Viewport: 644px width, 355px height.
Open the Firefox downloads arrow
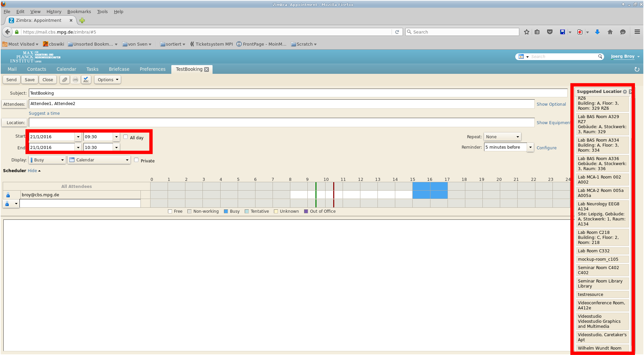point(597,32)
